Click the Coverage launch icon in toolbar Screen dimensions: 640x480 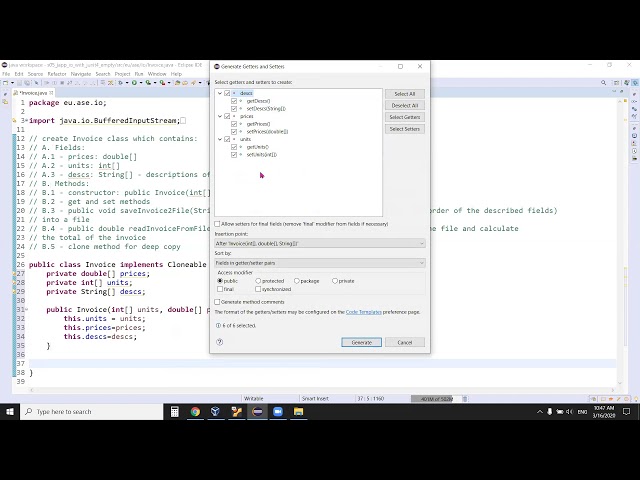(x=148, y=83)
